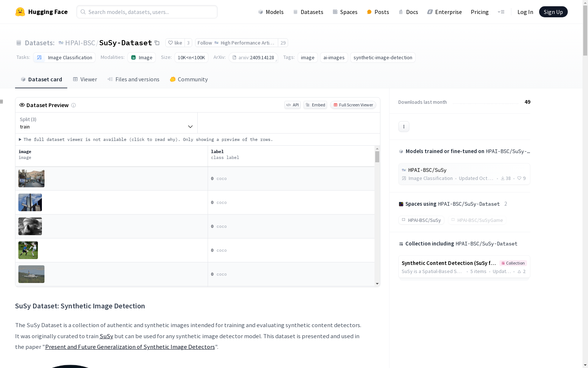Image resolution: width=588 pixels, height=368 pixels.
Task: Open the HPAI-BSC/SuSy model card
Action: pos(464,174)
